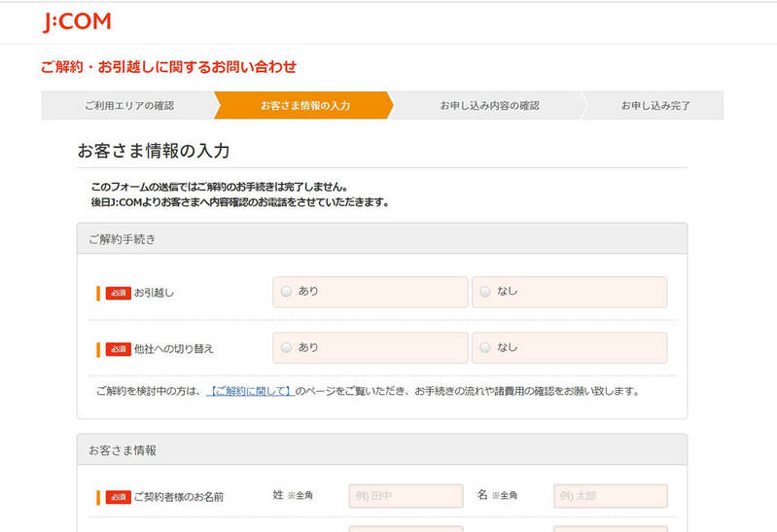Image resolution: width=777 pixels, height=532 pixels.
Task: Click the お引越し field label
Action: 154,293
